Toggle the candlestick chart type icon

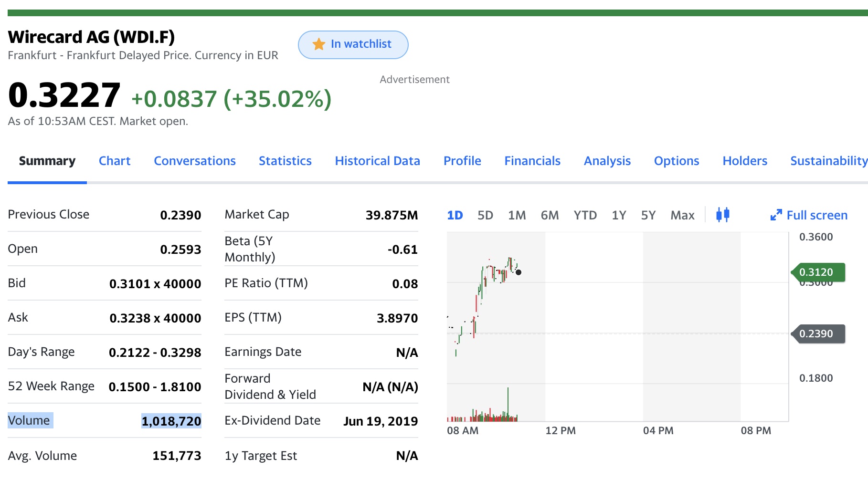(723, 215)
